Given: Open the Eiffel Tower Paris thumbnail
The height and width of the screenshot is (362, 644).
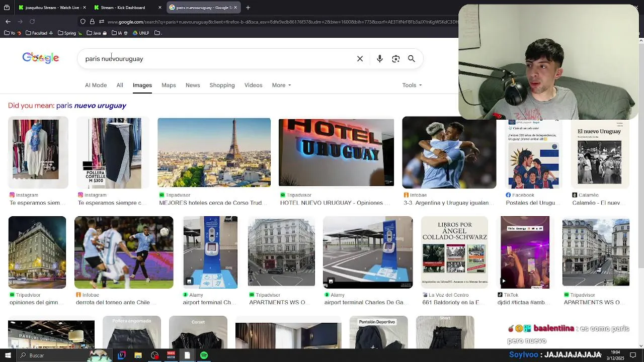Looking at the screenshot, I should click(x=214, y=152).
